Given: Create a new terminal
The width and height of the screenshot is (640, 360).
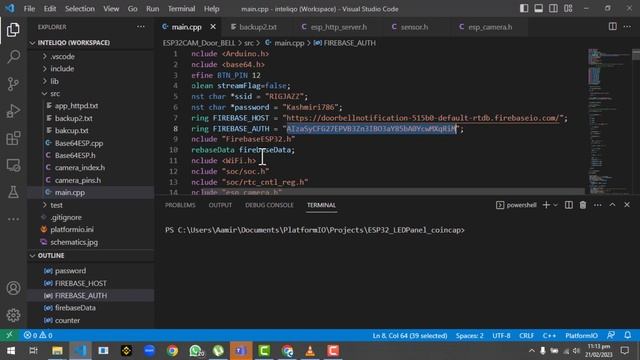Looking at the screenshot, I should pyautogui.click(x=546, y=205).
